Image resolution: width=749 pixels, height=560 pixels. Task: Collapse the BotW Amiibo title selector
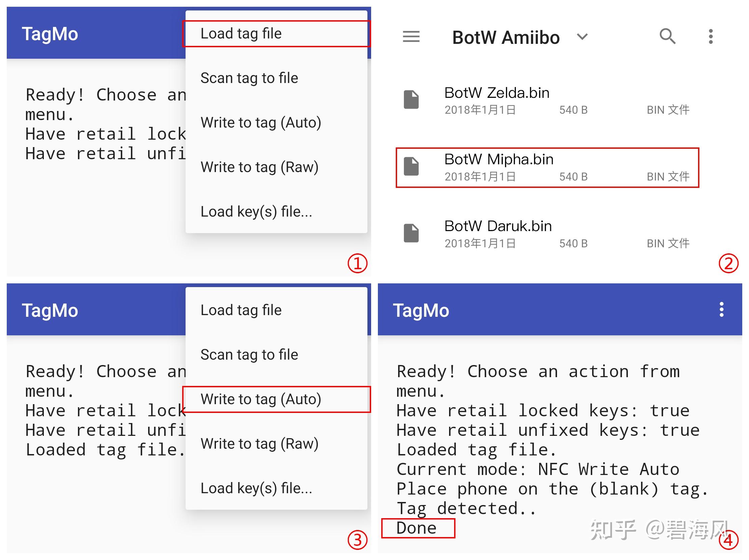tap(582, 37)
